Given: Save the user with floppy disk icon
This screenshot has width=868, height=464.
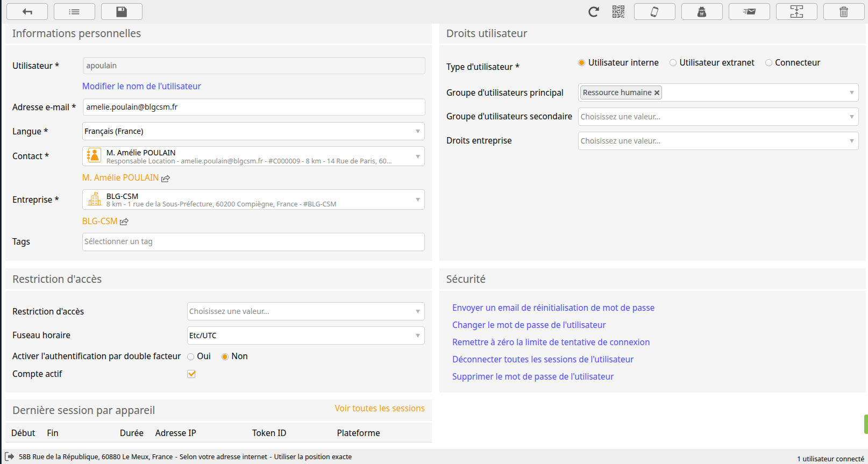Looking at the screenshot, I should [122, 11].
